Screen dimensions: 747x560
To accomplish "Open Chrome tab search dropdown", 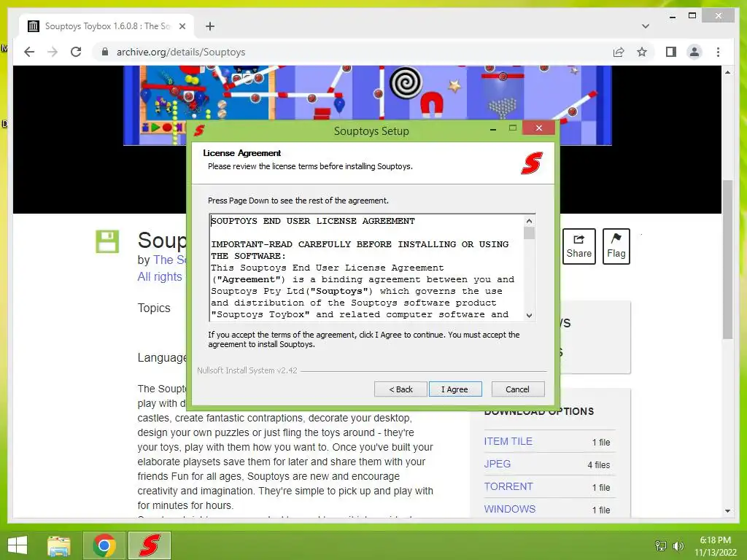I will pyautogui.click(x=645, y=26).
